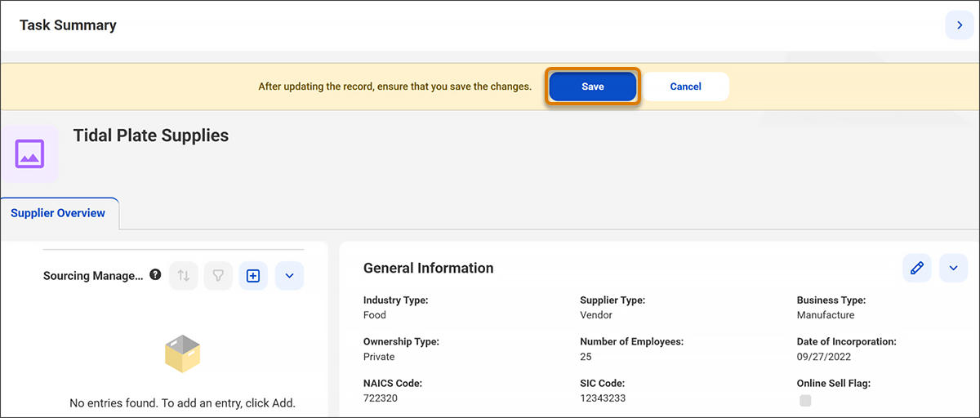Click the Industry Type value Food
This screenshot has width=980, height=418.
pos(375,315)
